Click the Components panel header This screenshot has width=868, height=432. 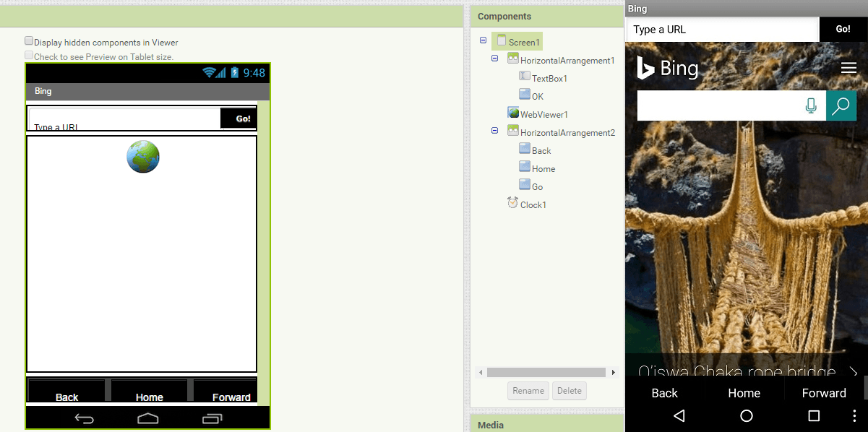tap(546, 17)
